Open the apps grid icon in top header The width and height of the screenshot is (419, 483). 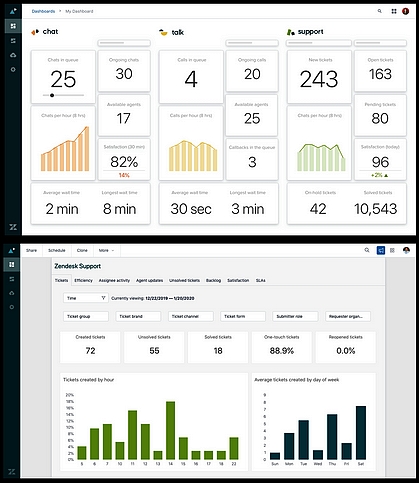tap(394, 11)
